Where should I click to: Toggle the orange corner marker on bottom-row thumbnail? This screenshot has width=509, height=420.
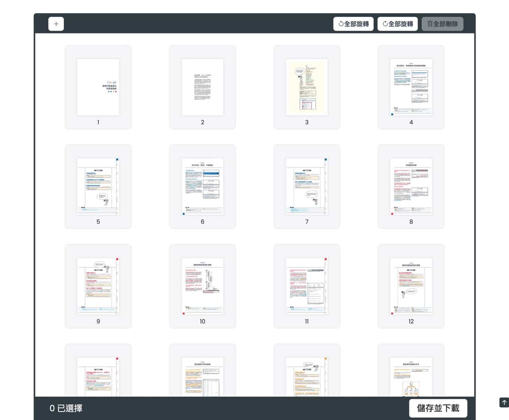coord(326,358)
